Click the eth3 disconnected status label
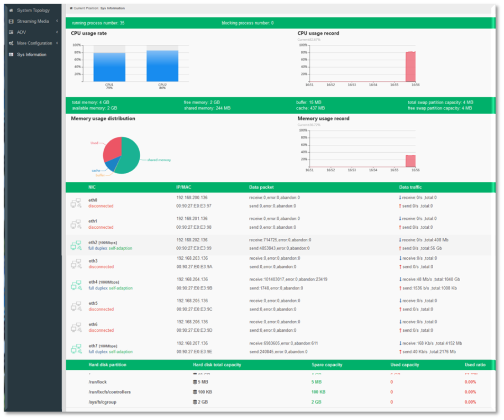 100,267
